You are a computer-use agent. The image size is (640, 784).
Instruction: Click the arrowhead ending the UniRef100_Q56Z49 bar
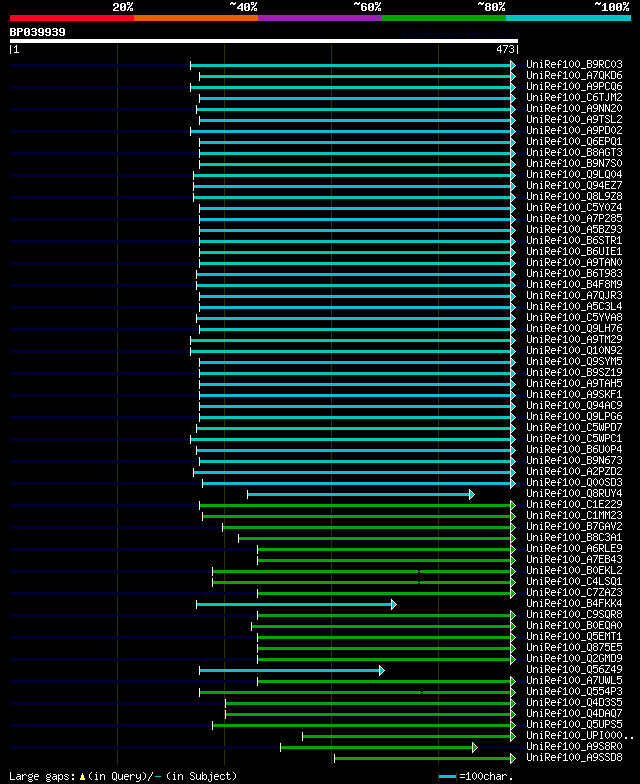[382, 670]
